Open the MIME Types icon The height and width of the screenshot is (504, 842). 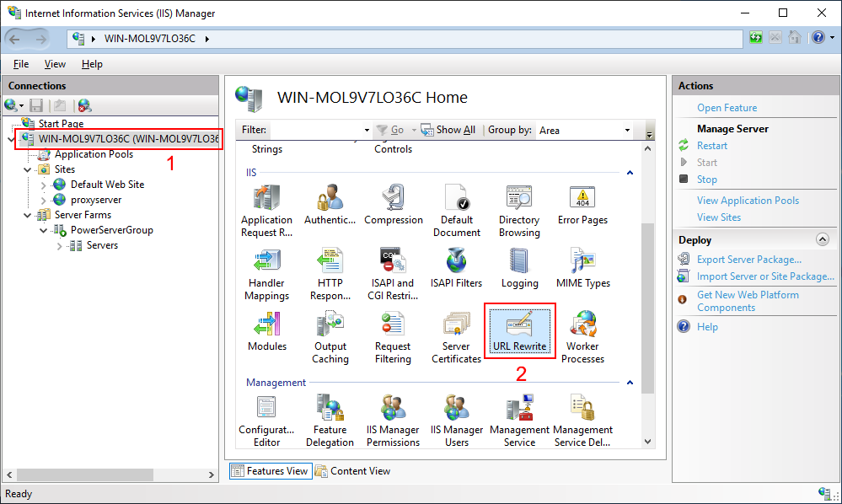(x=582, y=268)
